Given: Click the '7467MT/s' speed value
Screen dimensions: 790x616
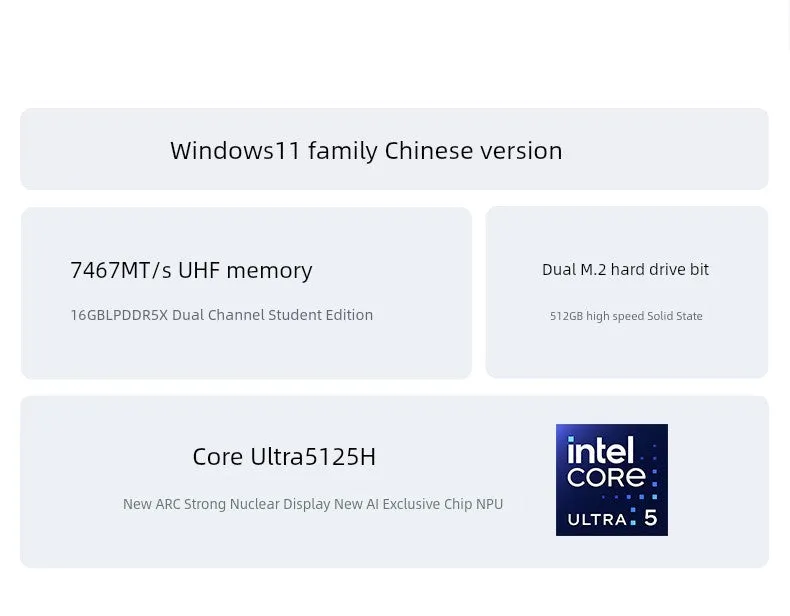Looking at the screenshot, I should [121, 270].
